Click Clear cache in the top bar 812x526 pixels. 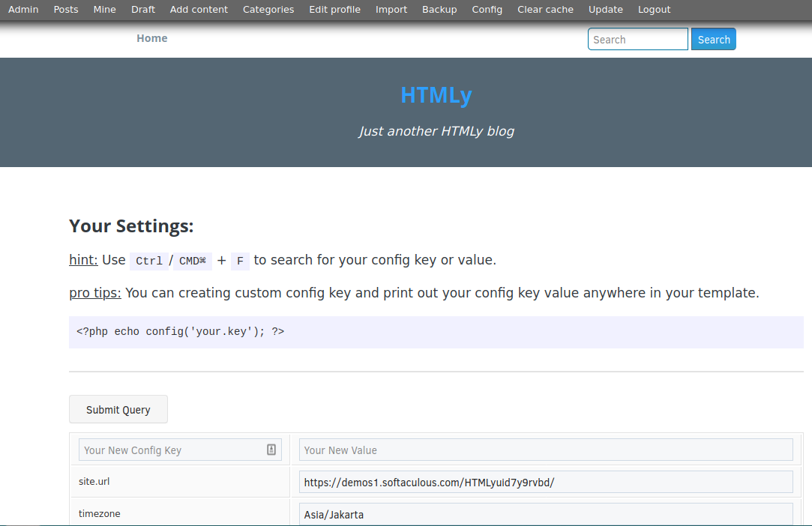click(545, 9)
